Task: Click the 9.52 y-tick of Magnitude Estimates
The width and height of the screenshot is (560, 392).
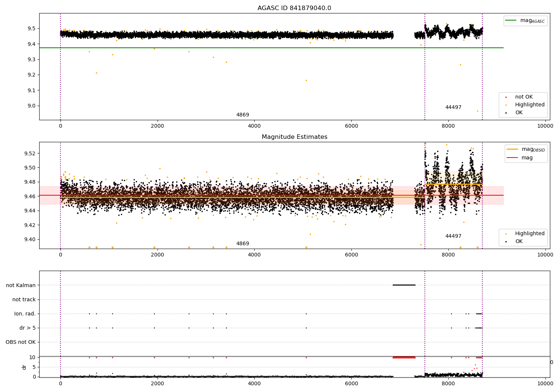Action: (29, 153)
